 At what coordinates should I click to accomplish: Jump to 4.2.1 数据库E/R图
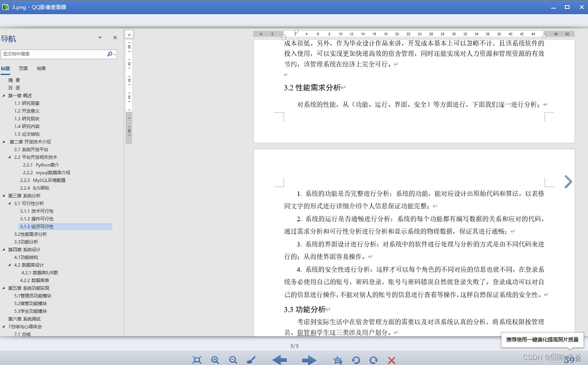pos(39,273)
